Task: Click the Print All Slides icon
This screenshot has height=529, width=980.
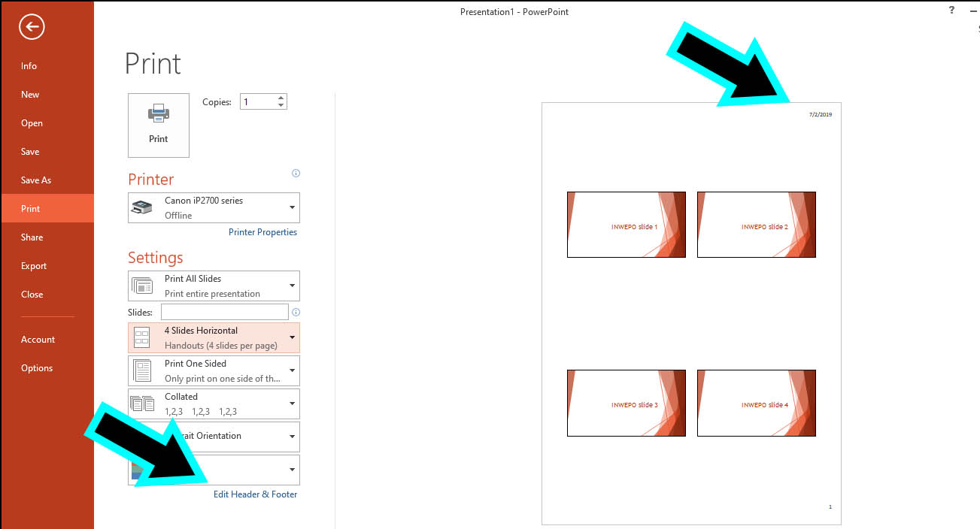Action: tap(142, 286)
